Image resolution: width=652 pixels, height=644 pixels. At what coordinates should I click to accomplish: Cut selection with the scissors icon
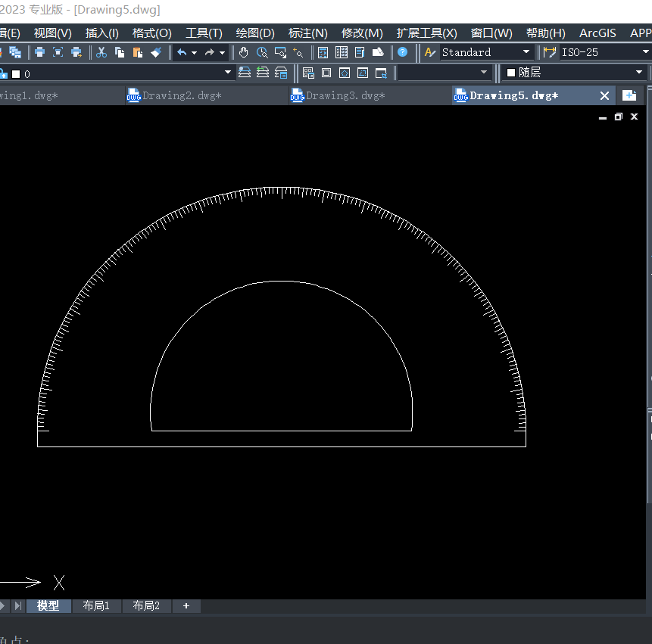coord(101,52)
